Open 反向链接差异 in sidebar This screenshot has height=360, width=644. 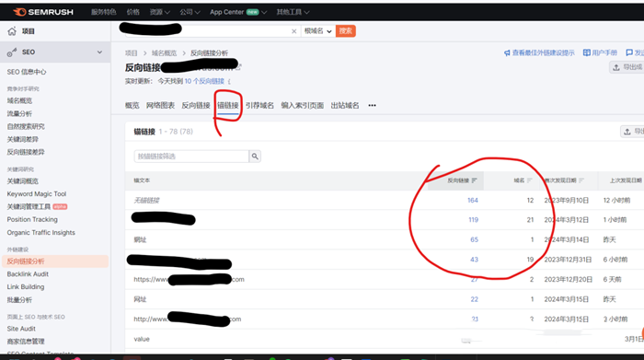tap(26, 152)
